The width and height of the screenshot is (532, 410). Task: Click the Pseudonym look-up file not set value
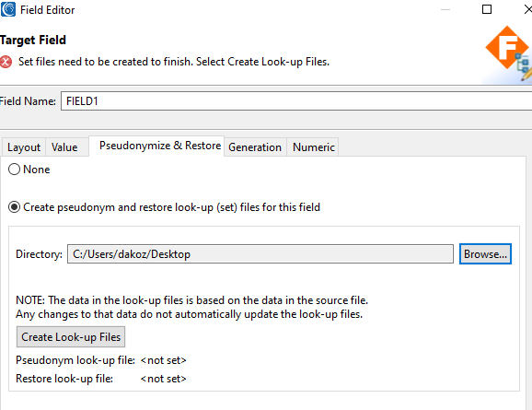tap(163, 360)
